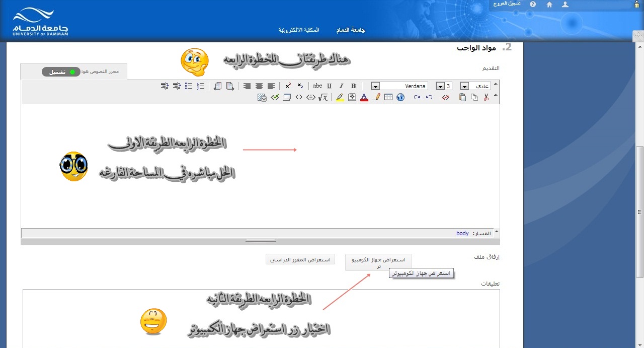Click the preview window icon
Screen dimensions: 644x348
[x=287, y=97]
